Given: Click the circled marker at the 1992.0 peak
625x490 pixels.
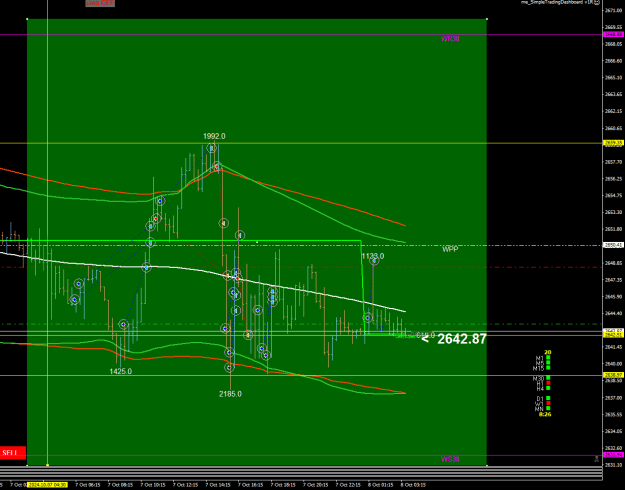Looking at the screenshot, I should (211, 148).
